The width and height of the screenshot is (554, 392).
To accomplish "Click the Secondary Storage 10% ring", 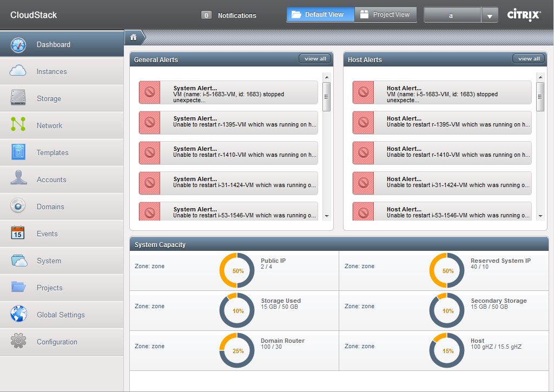I will tap(447, 310).
